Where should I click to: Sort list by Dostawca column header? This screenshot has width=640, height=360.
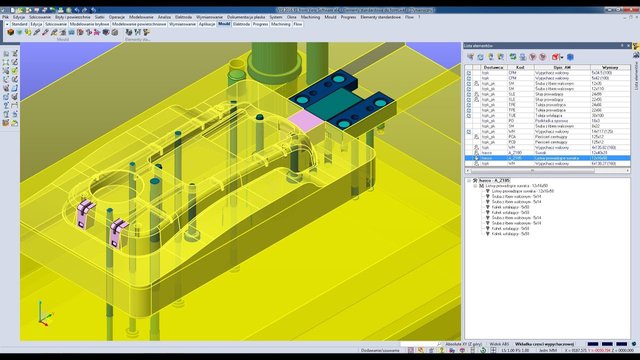click(x=493, y=67)
